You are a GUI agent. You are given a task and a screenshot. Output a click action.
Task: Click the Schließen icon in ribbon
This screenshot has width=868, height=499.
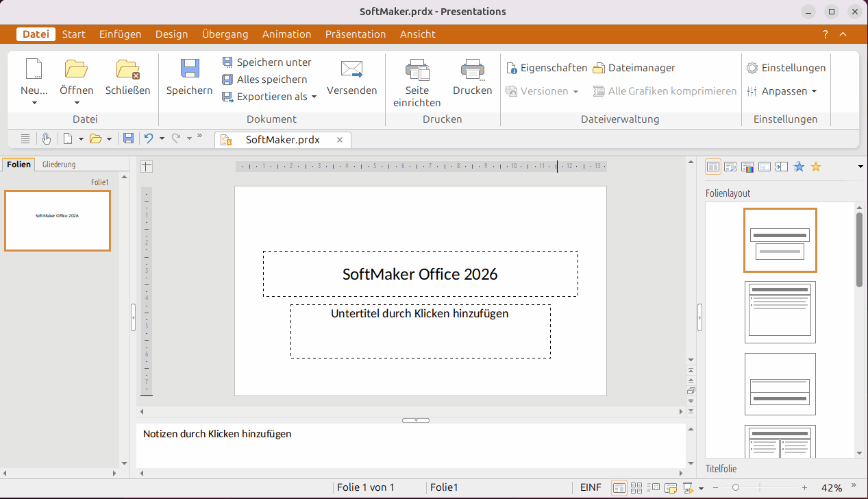pyautogui.click(x=127, y=69)
